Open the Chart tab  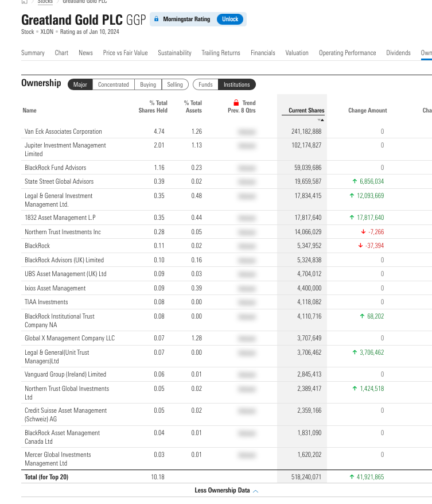click(x=61, y=53)
